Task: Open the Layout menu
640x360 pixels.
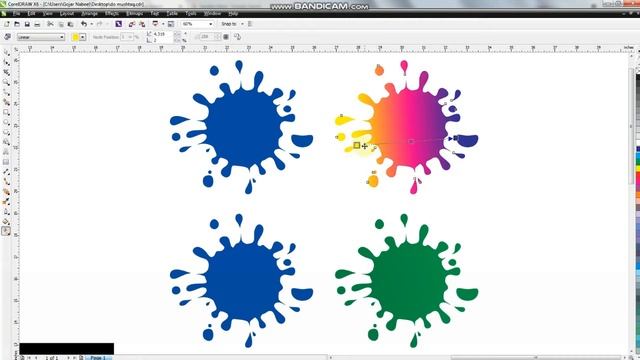Action: tap(67, 13)
